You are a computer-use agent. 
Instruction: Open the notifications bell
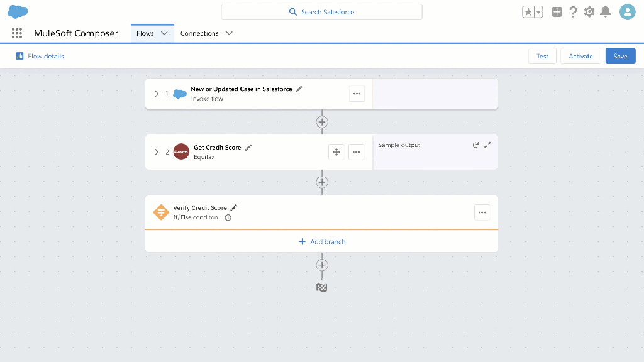(x=606, y=12)
